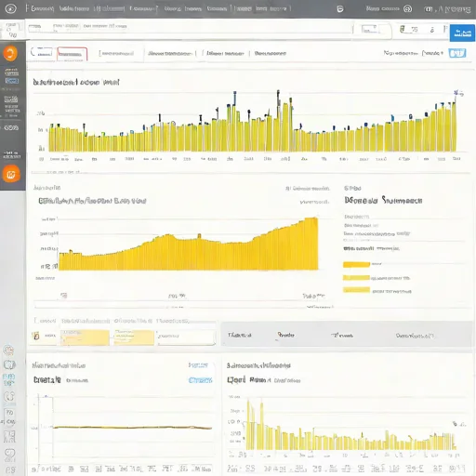Screen dimensions: 476x476
Task: Click the circled icon beside header top-right text
Action: tap(408, 8)
